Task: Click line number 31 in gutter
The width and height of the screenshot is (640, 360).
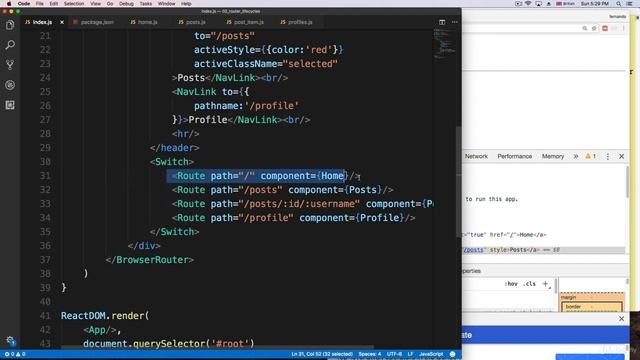Action: tap(45, 176)
